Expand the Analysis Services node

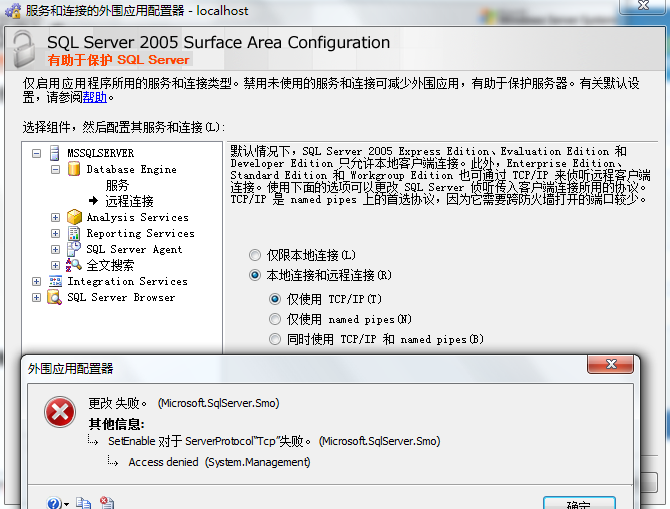tap(56, 218)
